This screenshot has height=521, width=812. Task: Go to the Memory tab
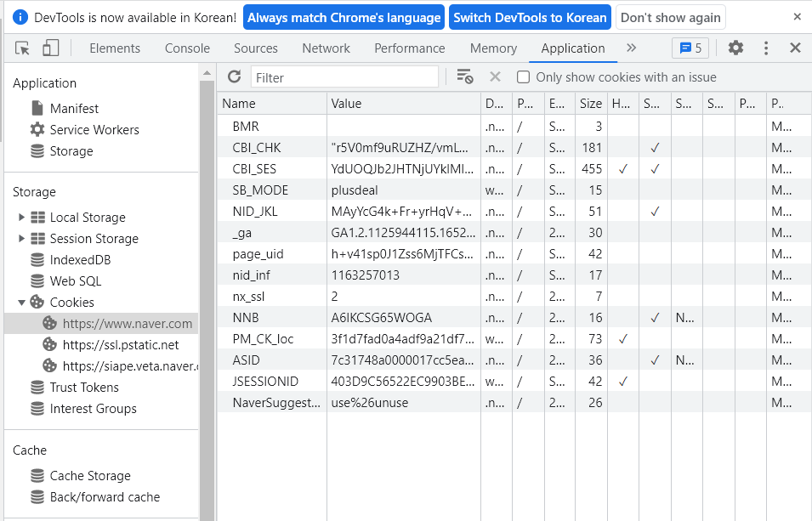pos(493,48)
